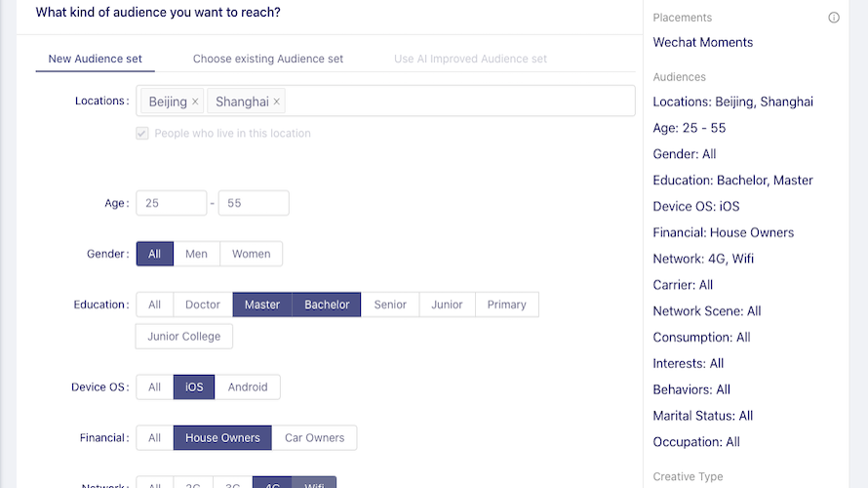The width and height of the screenshot is (868, 488).
Task: Remove the Shanghai location tag
Action: pos(277,102)
